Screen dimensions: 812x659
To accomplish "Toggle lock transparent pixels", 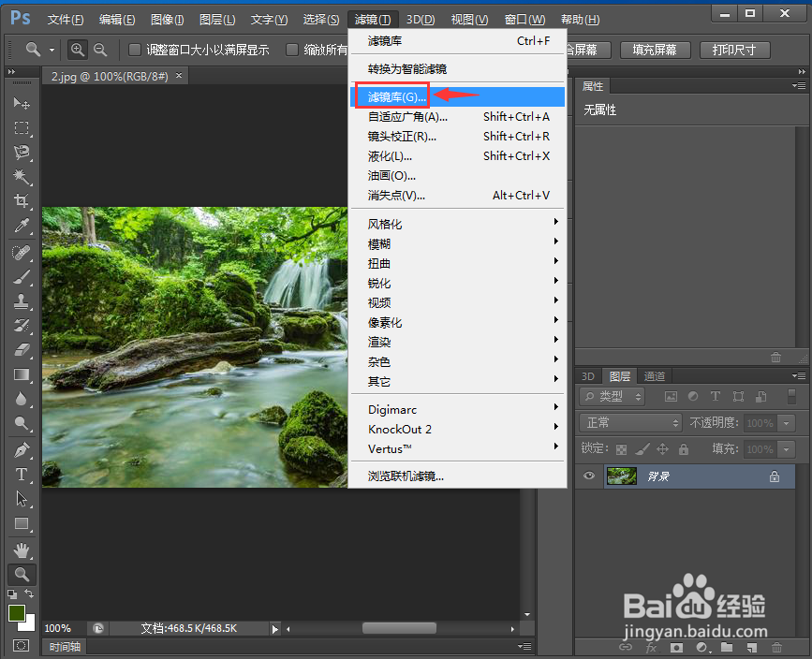I will (x=622, y=449).
